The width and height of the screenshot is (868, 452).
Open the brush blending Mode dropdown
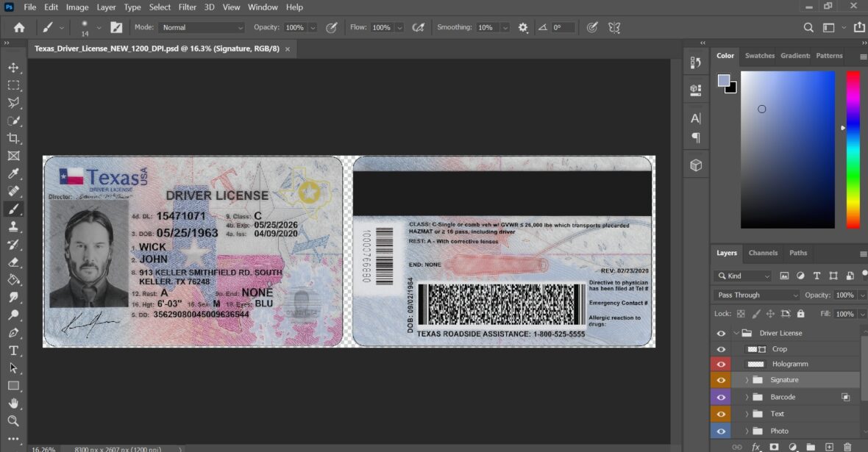[202, 26]
